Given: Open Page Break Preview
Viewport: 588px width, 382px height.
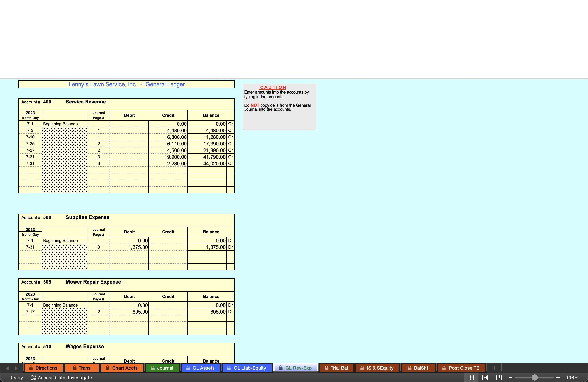Looking at the screenshot, I should (x=499, y=377).
